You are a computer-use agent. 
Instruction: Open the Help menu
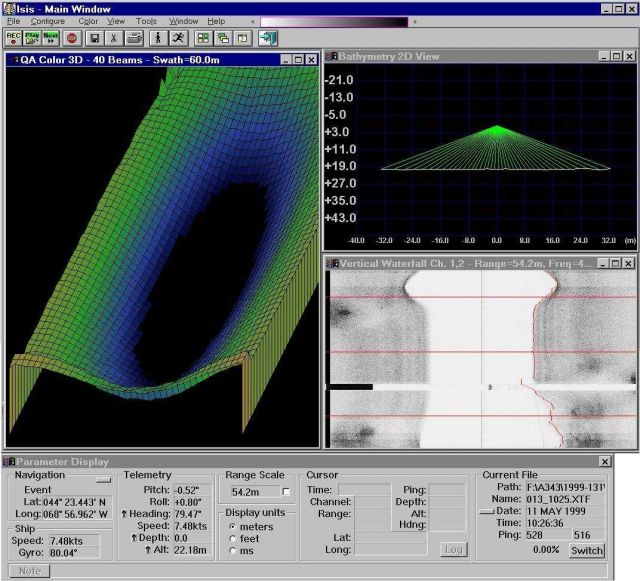(216, 21)
